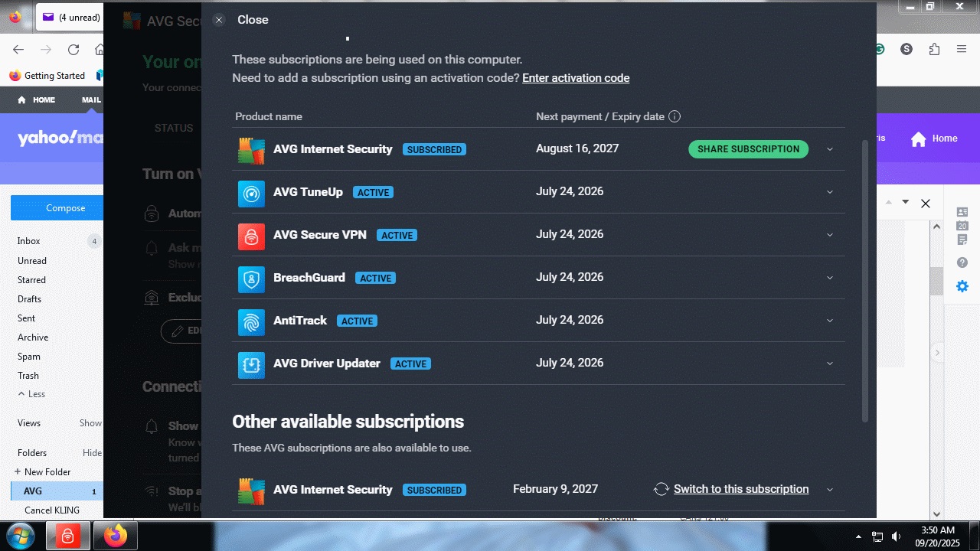
Task: Click the AVG TuneUp speedometer icon
Action: pyautogui.click(x=251, y=193)
